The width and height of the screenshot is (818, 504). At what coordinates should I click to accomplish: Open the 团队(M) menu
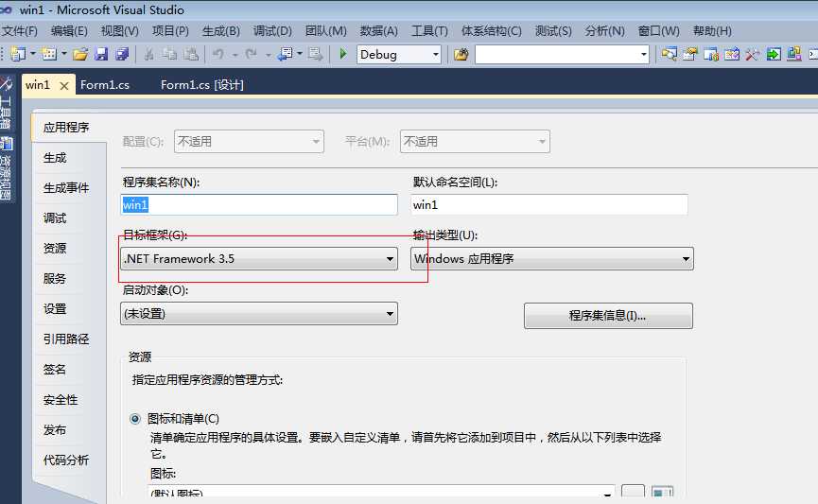click(325, 31)
